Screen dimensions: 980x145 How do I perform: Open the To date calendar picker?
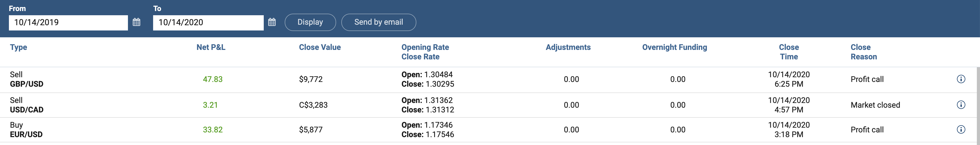272,22
